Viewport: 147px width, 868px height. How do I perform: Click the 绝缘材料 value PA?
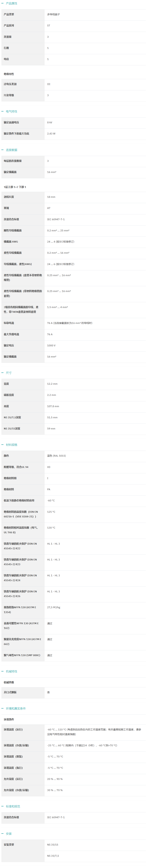[x=49, y=489]
